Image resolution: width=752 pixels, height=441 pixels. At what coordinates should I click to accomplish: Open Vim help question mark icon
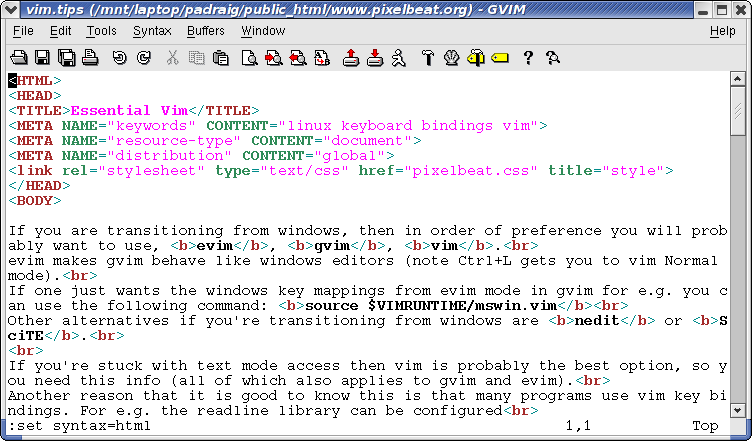coord(528,58)
